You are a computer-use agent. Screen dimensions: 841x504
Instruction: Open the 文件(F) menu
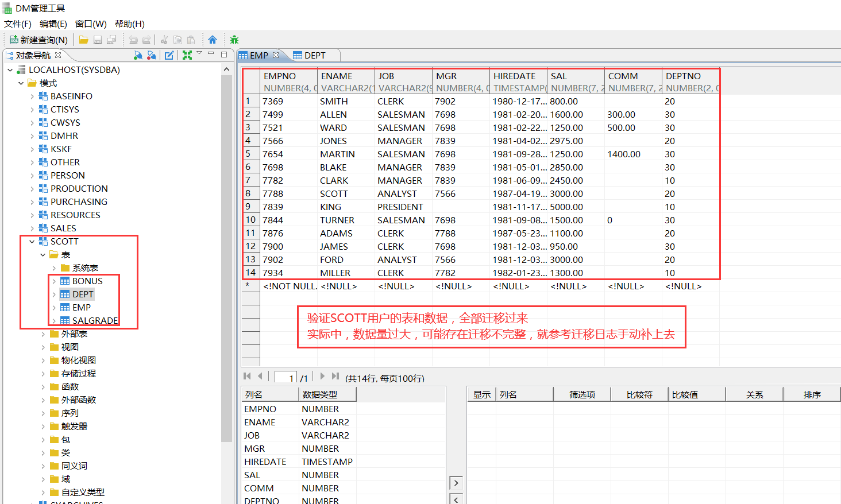tap(18, 24)
